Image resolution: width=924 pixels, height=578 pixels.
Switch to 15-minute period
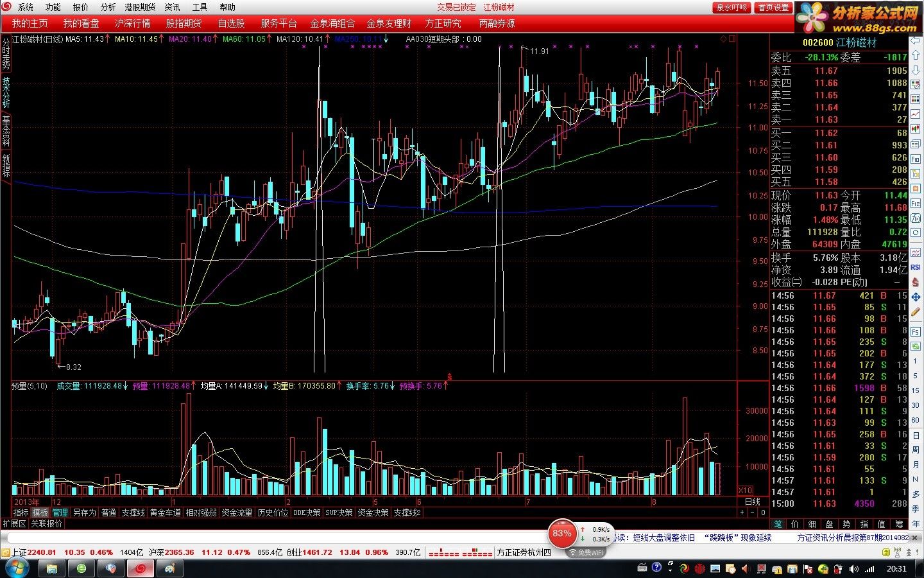coord(916,390)
